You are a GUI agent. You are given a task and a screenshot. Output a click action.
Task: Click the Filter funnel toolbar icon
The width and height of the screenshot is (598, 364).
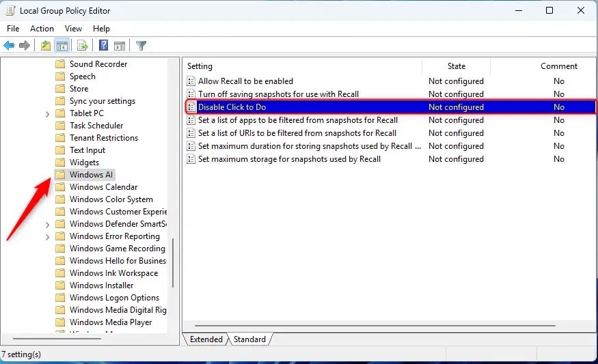pyautogui.click(x=141, y=46)
